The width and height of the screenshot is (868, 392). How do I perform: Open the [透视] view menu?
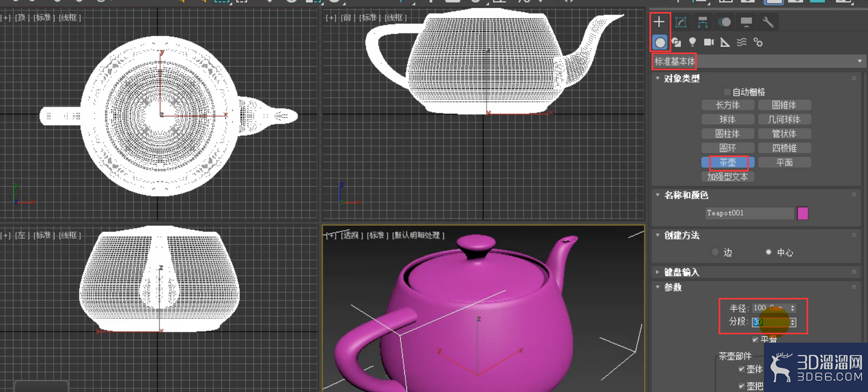[351, 236]
